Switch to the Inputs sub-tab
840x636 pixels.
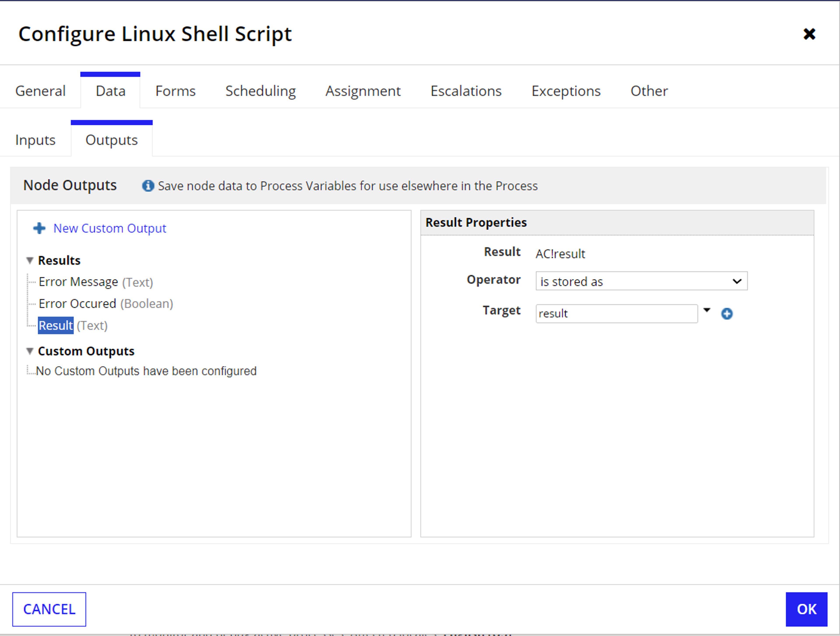[x=35, y=140]
